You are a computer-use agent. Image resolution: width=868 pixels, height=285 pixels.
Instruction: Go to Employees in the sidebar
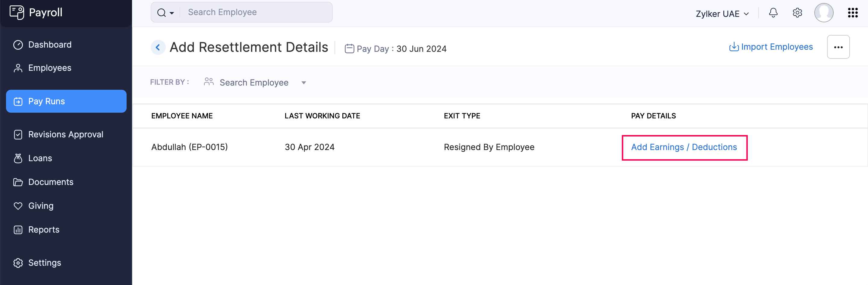pos(49,68)
